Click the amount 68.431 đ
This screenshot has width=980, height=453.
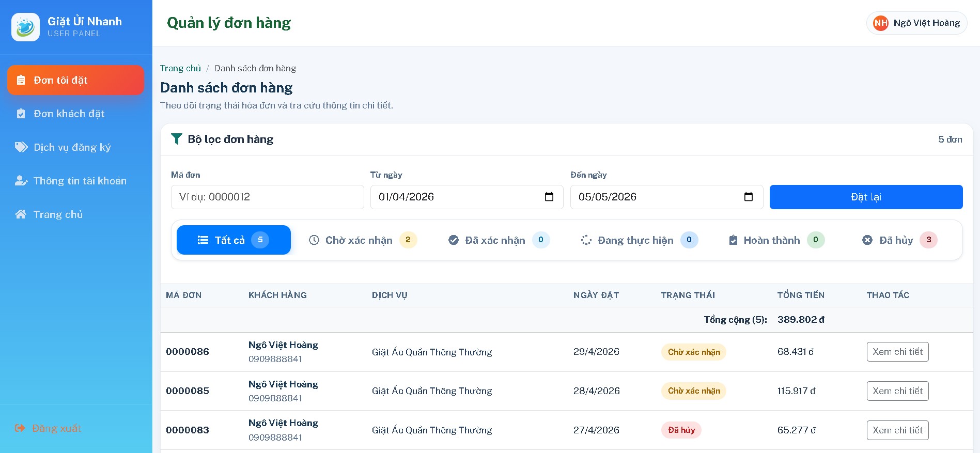click(x=796, y=352)
